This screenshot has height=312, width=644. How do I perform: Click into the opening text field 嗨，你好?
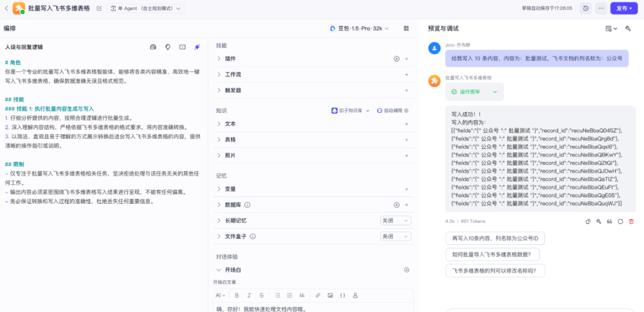click(x=314, y=307)
